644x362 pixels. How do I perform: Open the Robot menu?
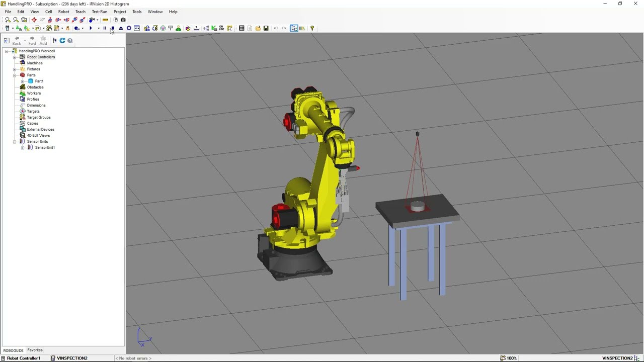(64, 12)
